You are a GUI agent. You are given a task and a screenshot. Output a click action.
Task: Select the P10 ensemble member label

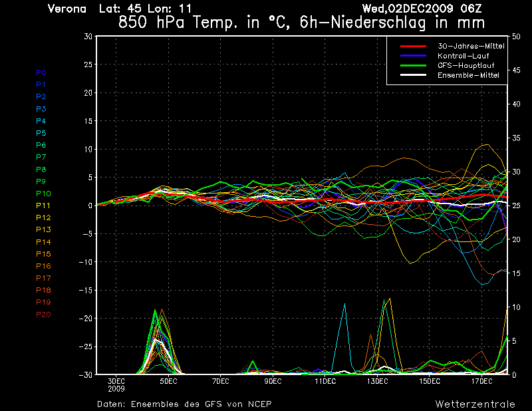pyautogui.click(x=43, y=194)
